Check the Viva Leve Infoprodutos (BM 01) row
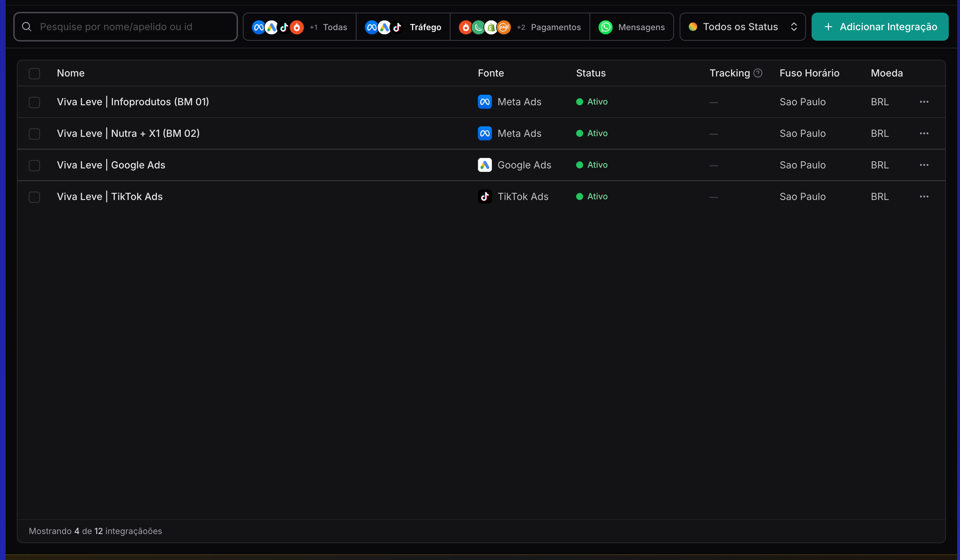This screenshot has height=560, width=960. click(x=34, y=102)
